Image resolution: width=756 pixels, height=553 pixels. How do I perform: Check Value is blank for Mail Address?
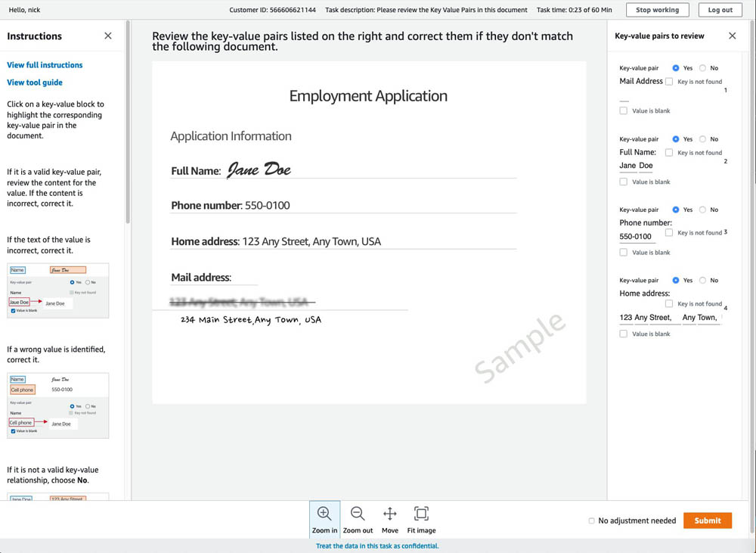(624, 110)
